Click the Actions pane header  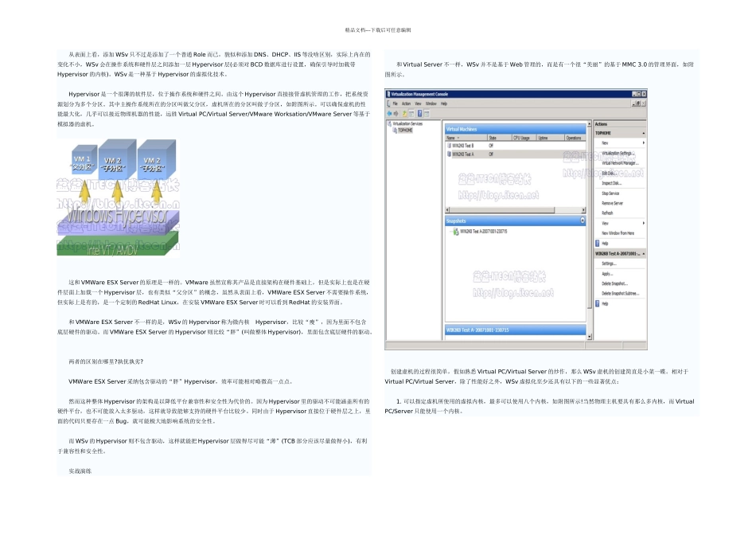click(x=620, y=124)
